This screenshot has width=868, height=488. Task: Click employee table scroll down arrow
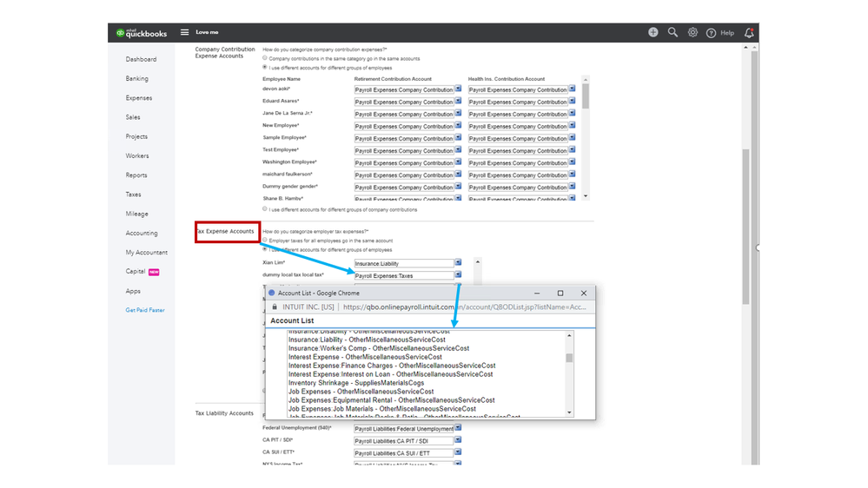pyautogui.click(x=586, y=196)
